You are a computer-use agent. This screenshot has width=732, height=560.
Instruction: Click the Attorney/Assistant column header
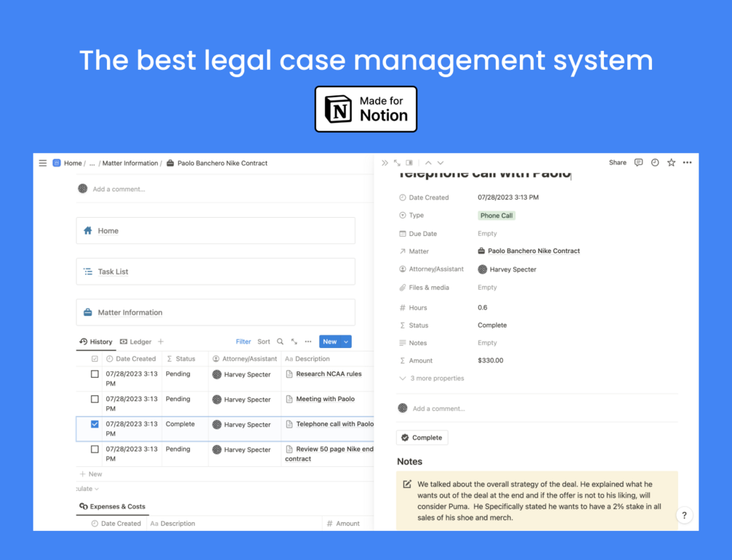(x=245, y=359)
